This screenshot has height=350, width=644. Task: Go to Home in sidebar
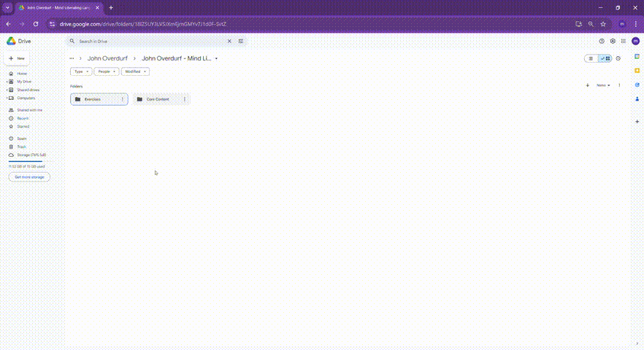point(22,74)
